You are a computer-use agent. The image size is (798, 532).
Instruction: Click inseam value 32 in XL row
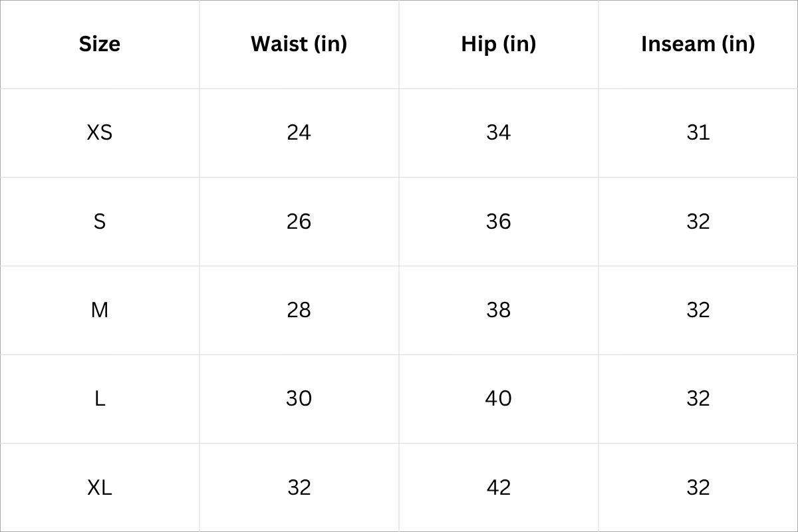(x=698, y=487)
